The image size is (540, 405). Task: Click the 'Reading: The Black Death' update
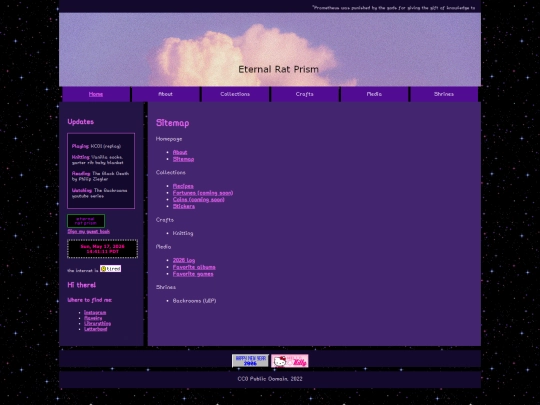coord(100,176)
